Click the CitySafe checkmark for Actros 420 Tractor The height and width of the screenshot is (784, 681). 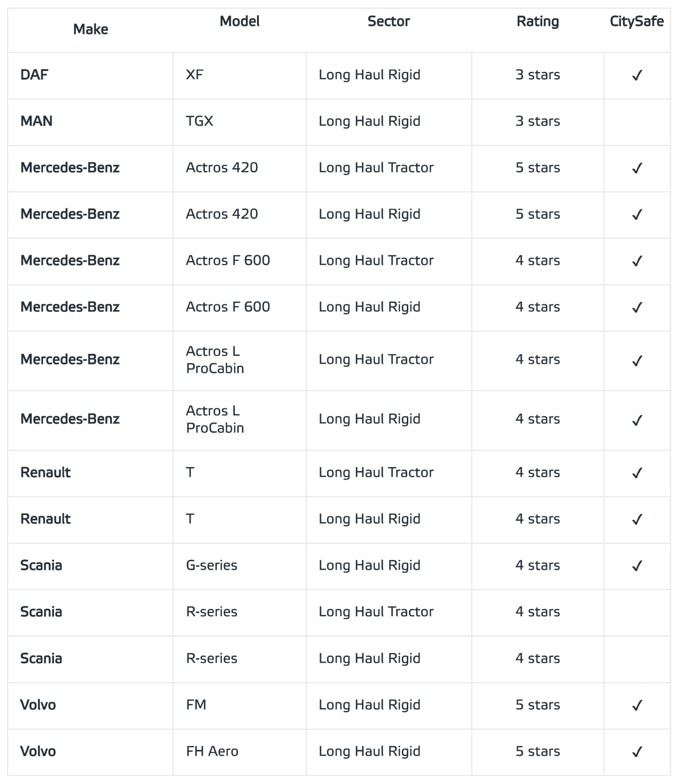pos(637,168)
